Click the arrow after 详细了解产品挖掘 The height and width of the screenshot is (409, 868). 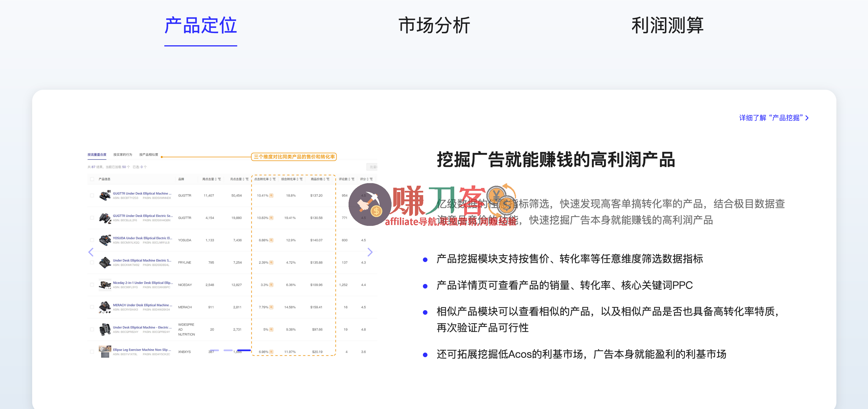click(x=807, y=118)
